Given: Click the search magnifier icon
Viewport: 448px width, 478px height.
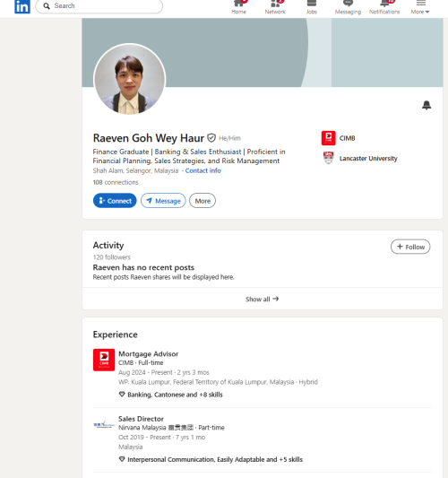Looking at the screenshot, I should [x=47, y=5].
